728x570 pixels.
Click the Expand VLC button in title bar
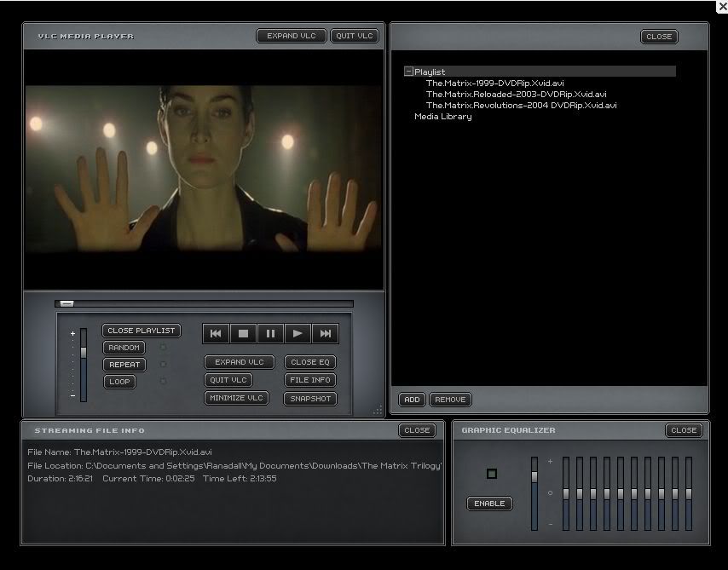click(292, 36)
